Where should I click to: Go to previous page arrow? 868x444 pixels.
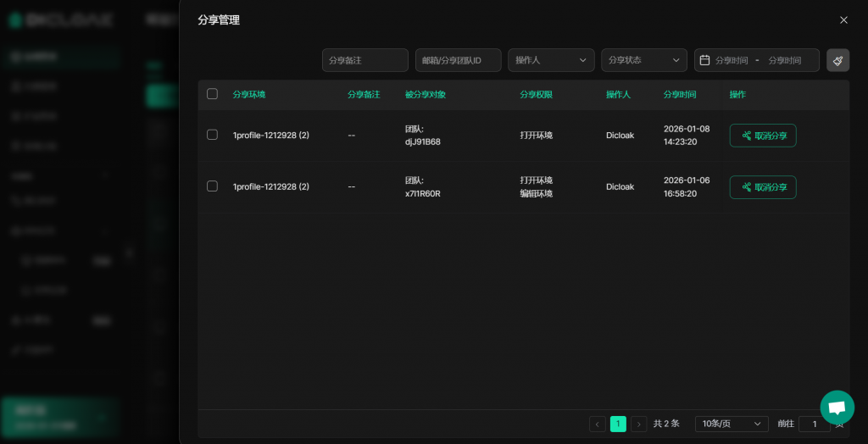598,424
